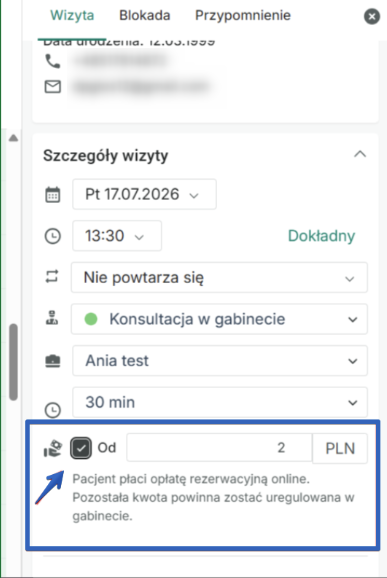The image size is (387, 578).
Task: Click the green dot before Konsultacja
Action: click(x=91, y=319)
